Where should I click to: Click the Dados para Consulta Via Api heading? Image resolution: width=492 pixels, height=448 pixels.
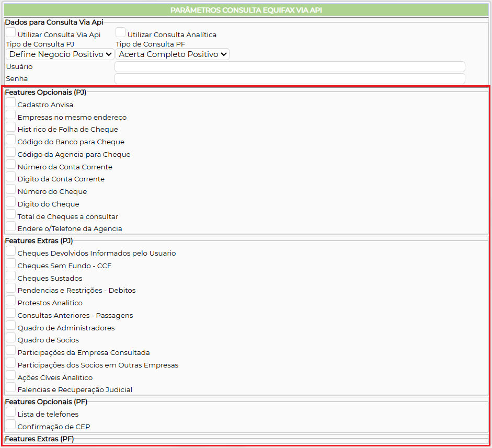click(x=54, y=22)
